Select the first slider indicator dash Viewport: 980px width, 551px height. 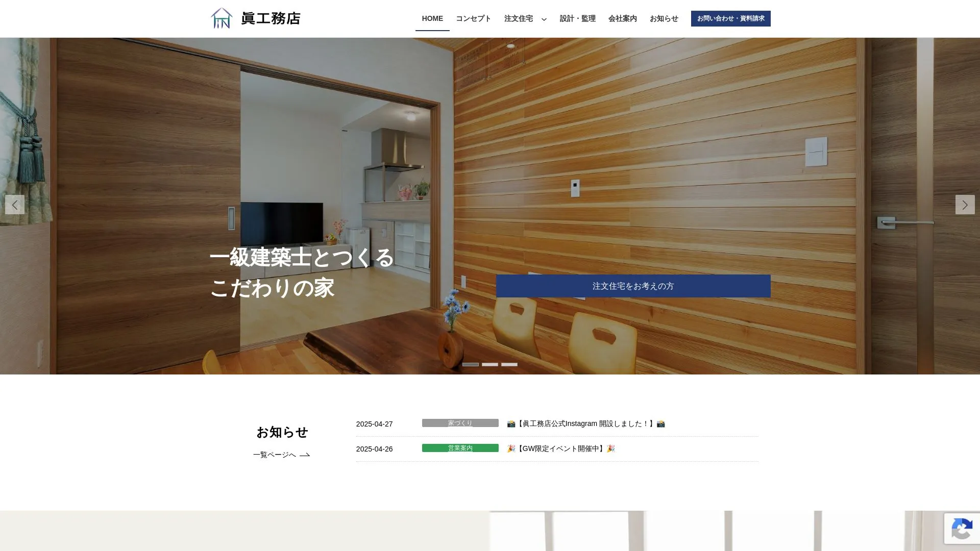pos(471,364)
